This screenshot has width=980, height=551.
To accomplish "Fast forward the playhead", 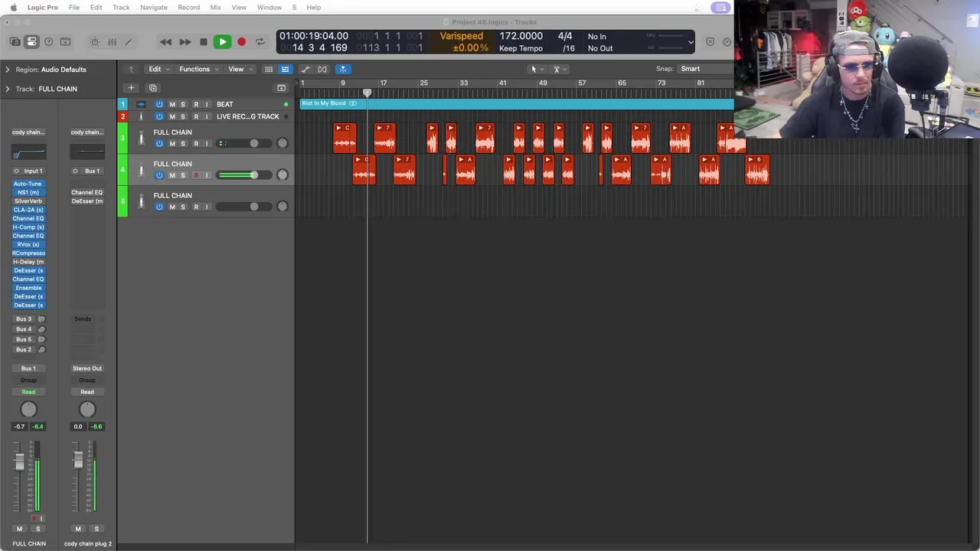I will tap(185, 42).
